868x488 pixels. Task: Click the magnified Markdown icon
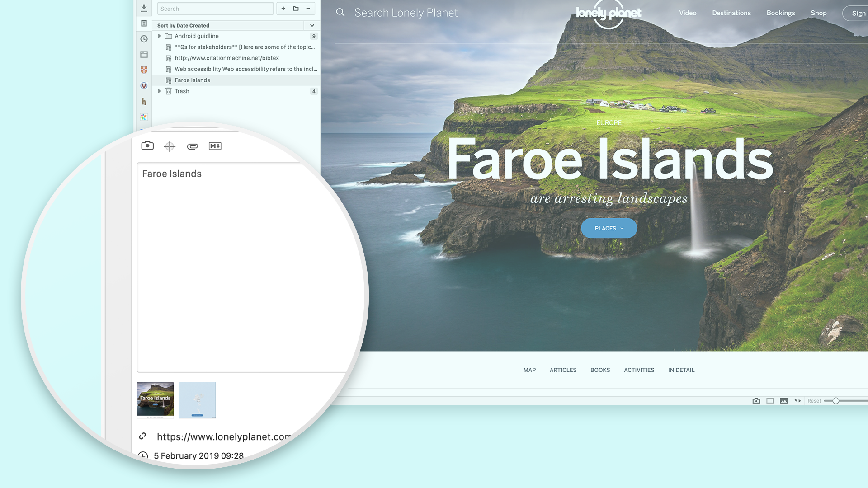(215, 146)
